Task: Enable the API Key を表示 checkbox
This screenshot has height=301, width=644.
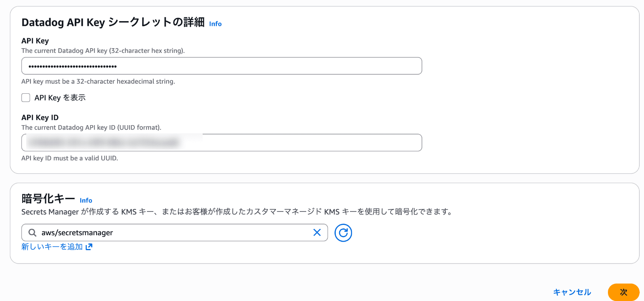Action: 26,98
